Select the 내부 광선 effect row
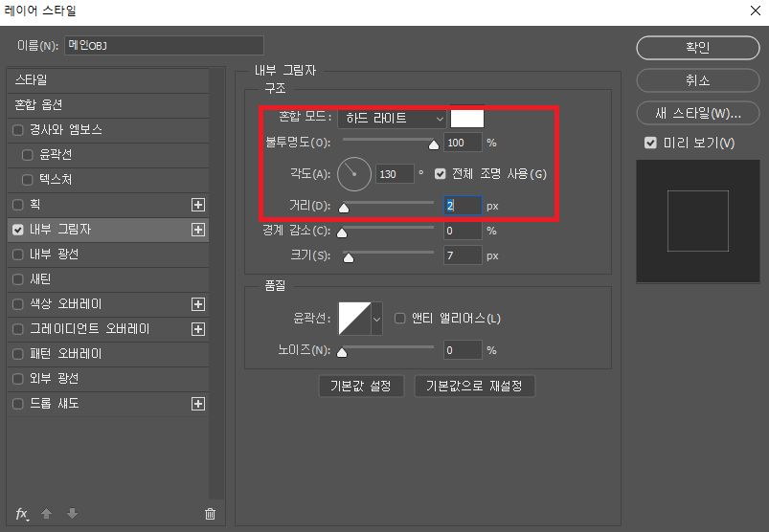The image size is (769, 532). [108, 255]
